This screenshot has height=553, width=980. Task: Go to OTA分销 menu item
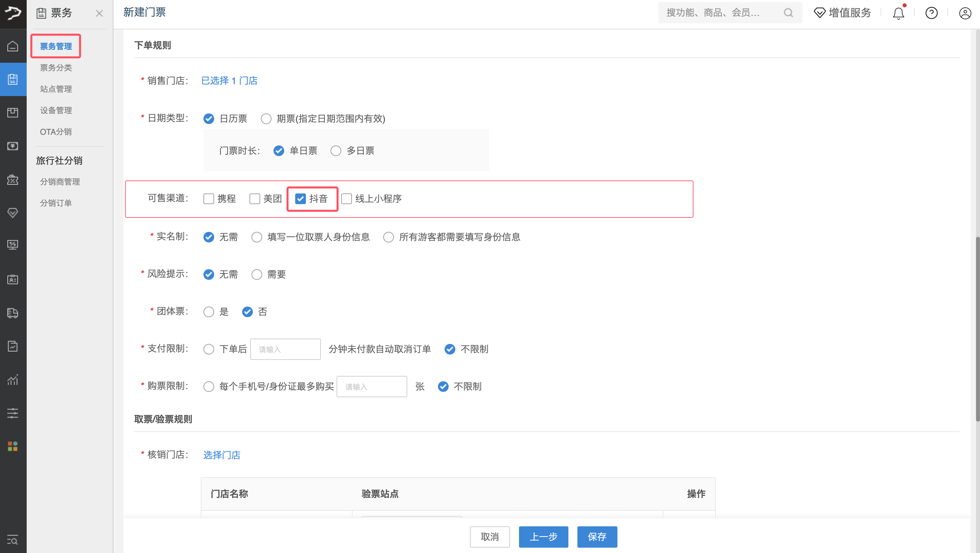[x=56, y=132]
